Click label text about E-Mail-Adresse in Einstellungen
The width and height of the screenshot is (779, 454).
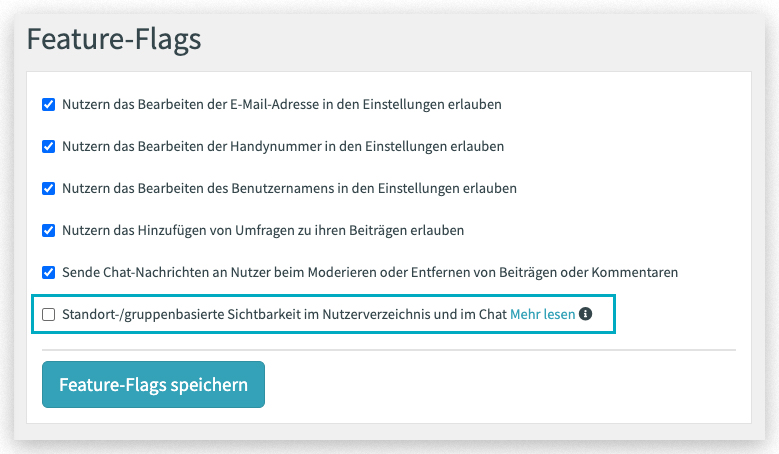click(282, 104)
